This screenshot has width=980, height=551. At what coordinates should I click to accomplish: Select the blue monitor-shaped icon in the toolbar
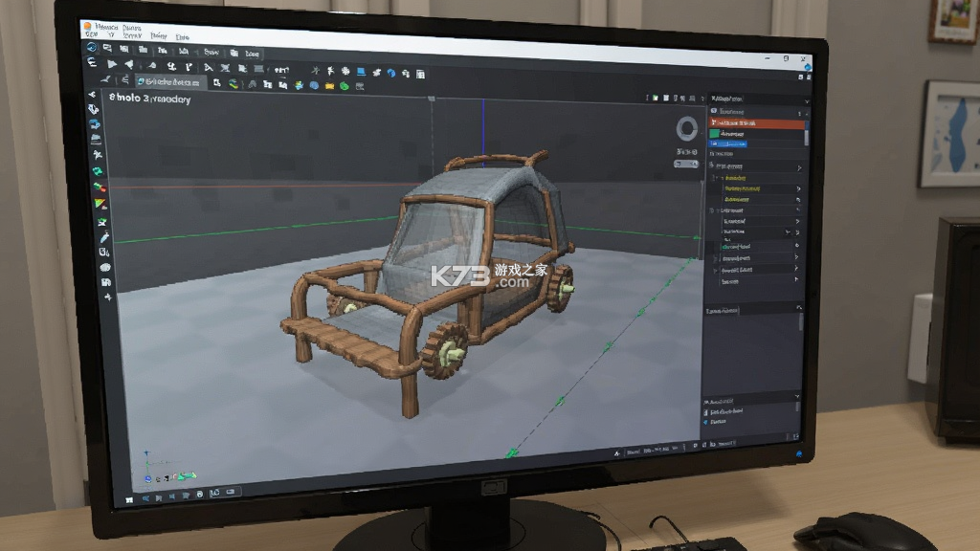(x=361, y=72)
